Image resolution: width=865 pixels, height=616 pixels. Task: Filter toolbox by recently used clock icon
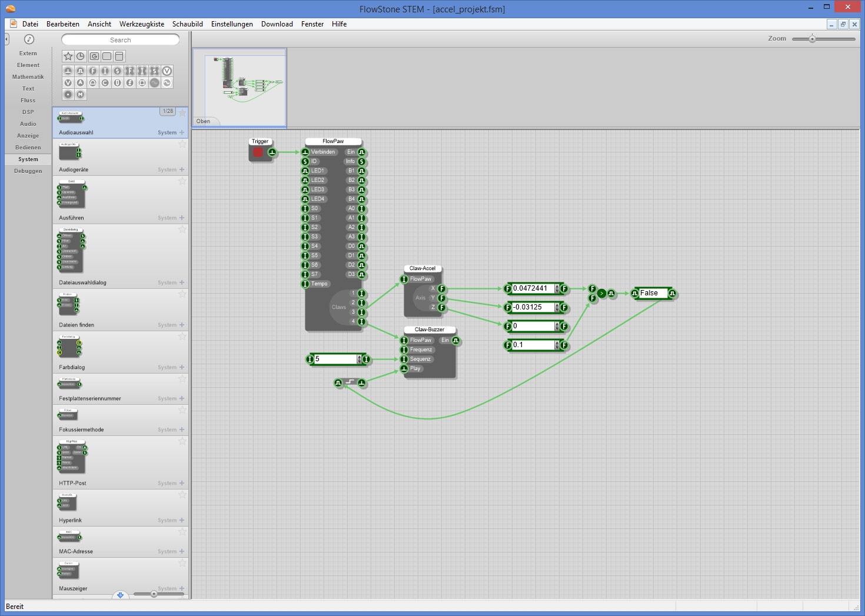point(81,56)
